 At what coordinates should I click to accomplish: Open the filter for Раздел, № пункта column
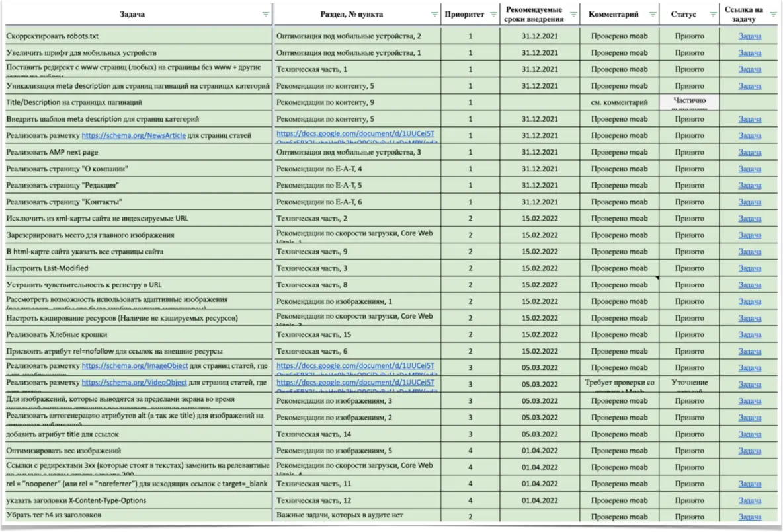pyautogui.click(x=434, y=14)
